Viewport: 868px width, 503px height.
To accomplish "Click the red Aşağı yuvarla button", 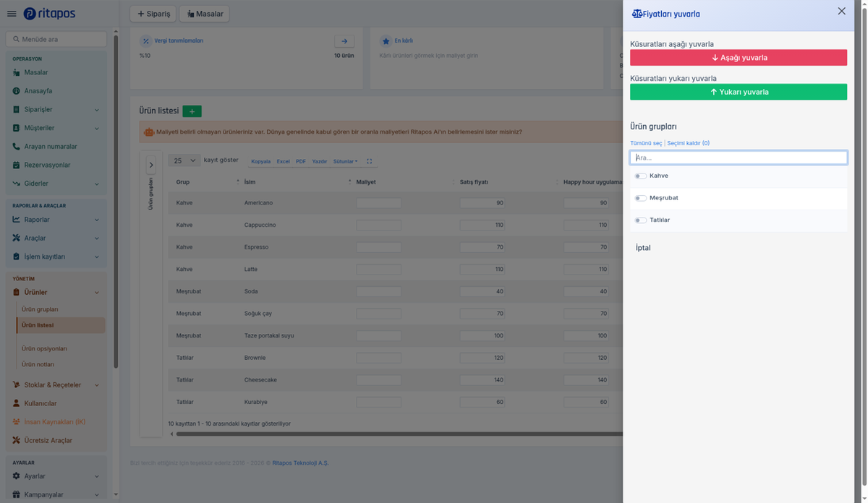I will pyautogui.click(x=739, y=58).
